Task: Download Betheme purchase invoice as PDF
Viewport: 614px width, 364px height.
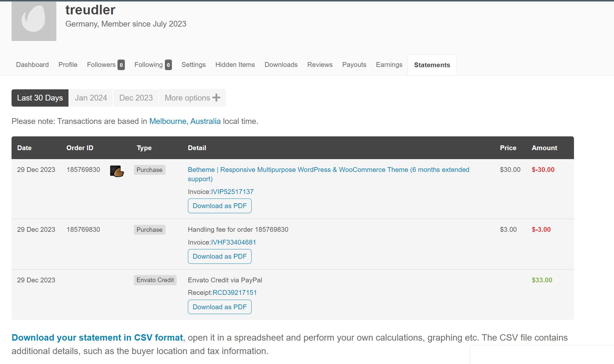Action: pyautogui.click(x=220, y=206)
